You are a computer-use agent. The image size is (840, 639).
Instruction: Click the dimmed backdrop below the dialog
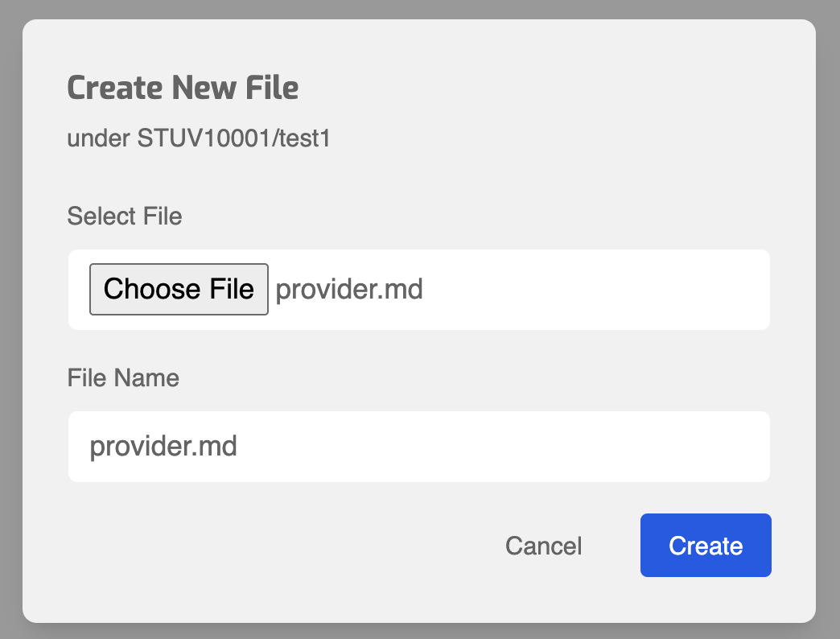point(418,631)
